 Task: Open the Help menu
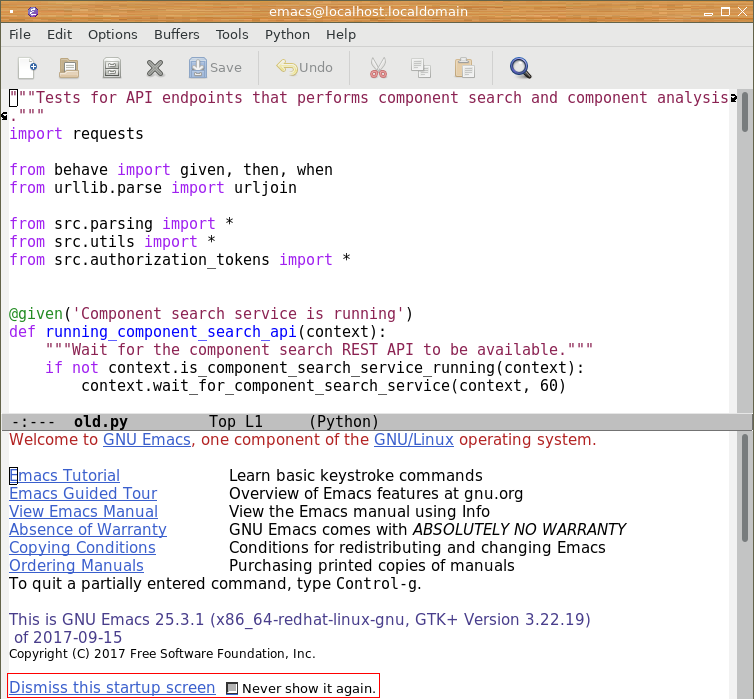tap(341, 35)
